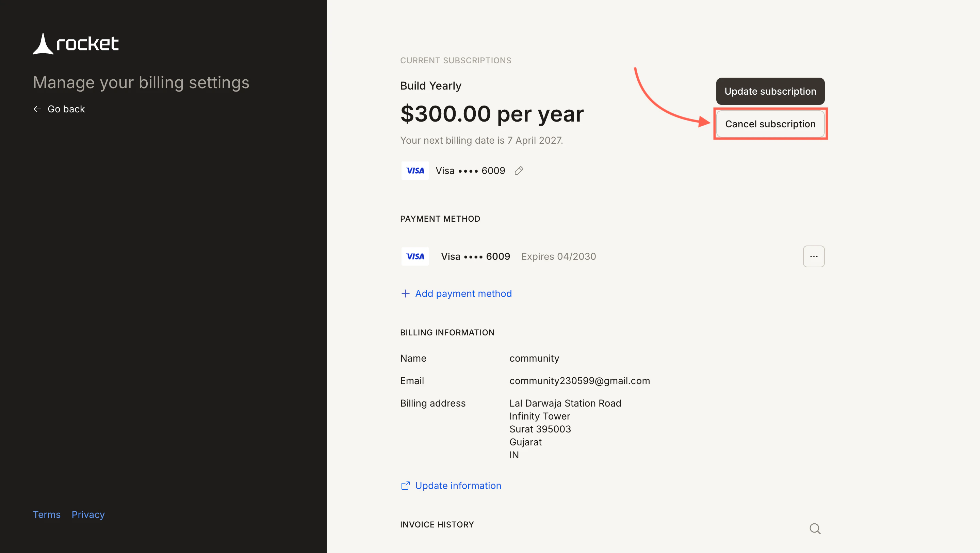Click Cancel subscription
This screenshot has height=553, width=980.
click(770, 124)
